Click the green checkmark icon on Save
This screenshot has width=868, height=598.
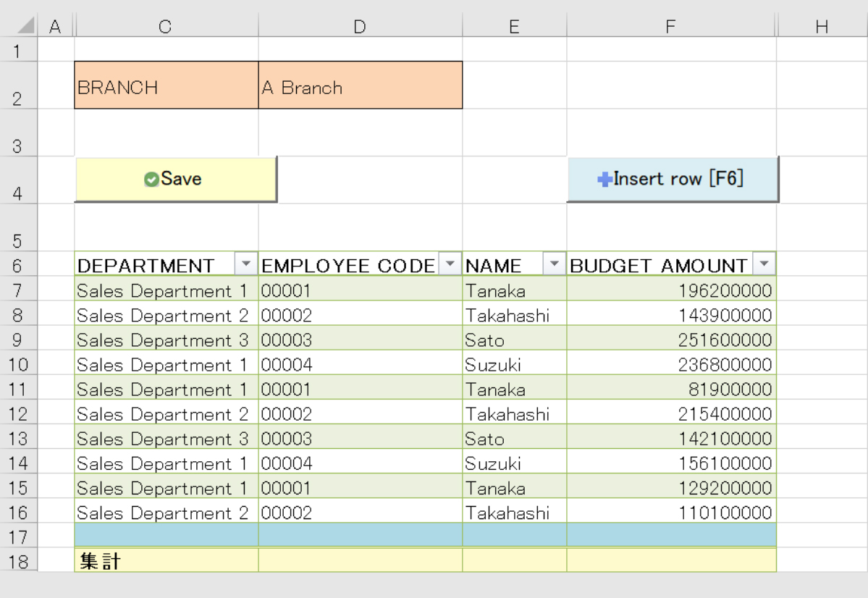click(151, 180)
